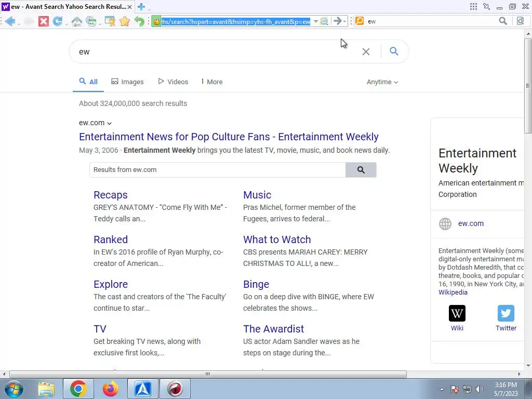Open Windows Explorer from the taskbar

46,389
